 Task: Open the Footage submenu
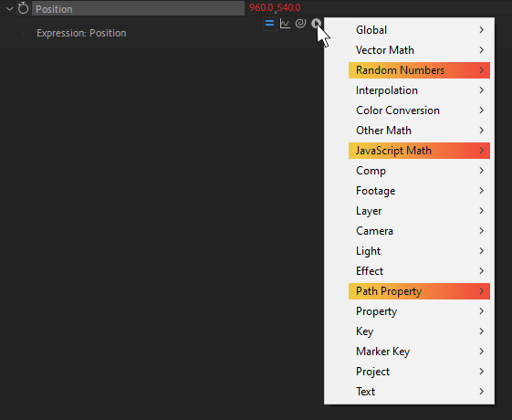419,191
